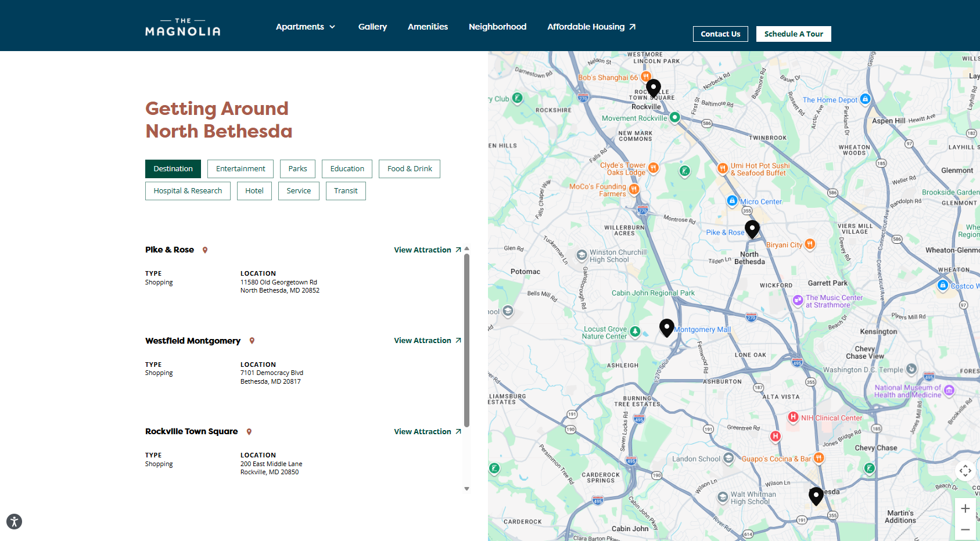Click the pin icon beside Rockville Town Square
Viewport: 980px width, 541px height.
pyautogui.click(x=249, y=432)
